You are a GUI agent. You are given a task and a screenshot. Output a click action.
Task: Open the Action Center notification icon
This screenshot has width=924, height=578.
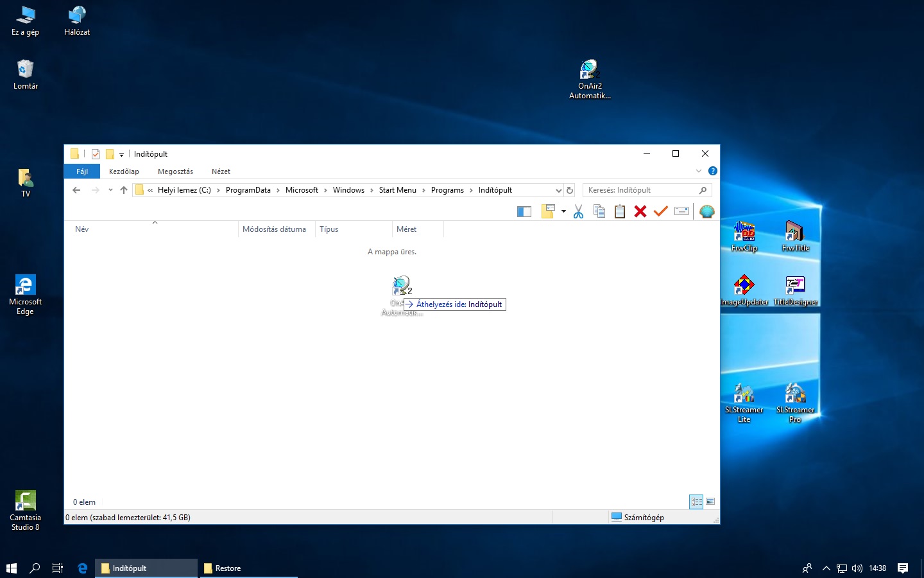[x=903, y=568]
